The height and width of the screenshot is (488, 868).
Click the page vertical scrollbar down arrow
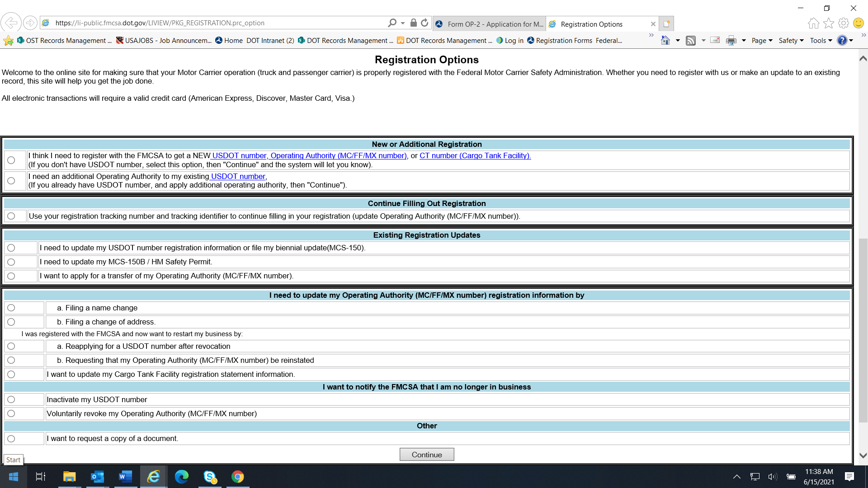(863, 455)
